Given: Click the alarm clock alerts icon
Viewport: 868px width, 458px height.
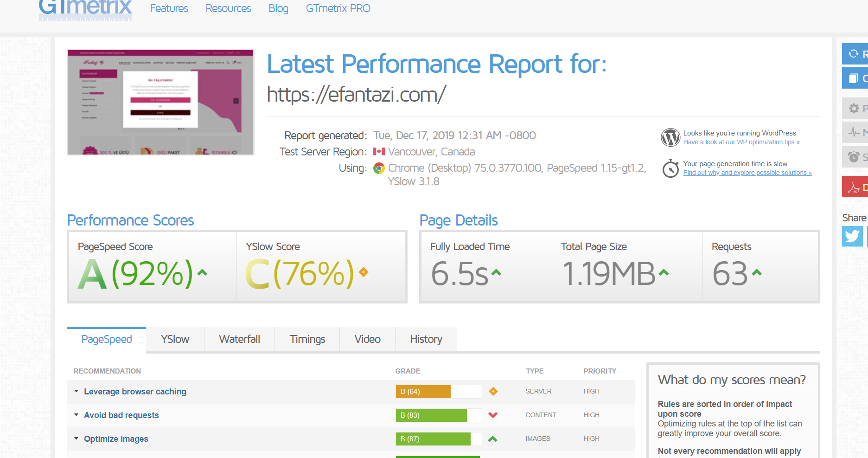Looking at the screenshot, I should (854, 157).
